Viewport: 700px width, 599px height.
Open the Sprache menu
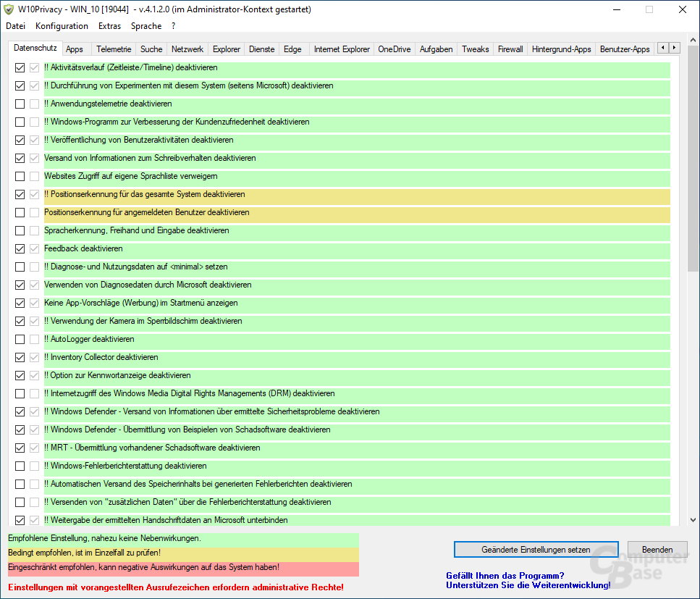point(146,26)
